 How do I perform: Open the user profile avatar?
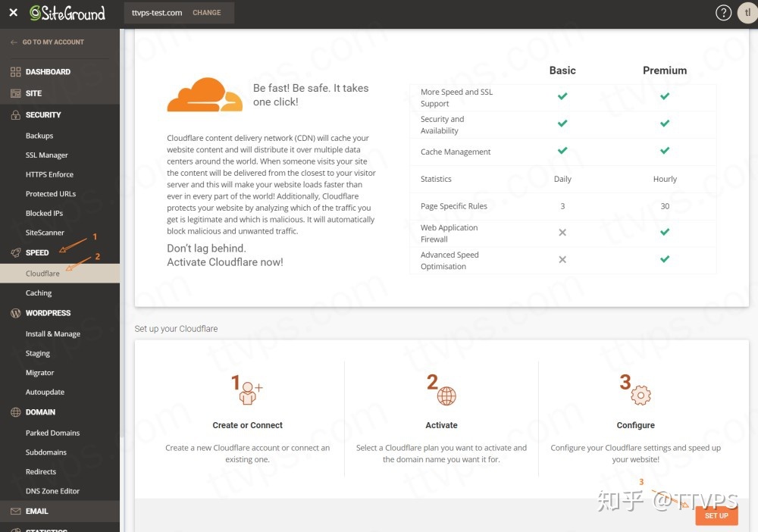[x=747, y=13]
